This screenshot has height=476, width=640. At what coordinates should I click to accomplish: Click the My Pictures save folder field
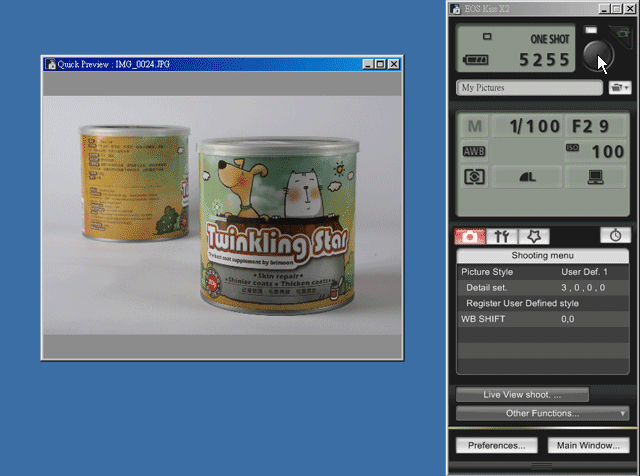[x=529, y=88]
